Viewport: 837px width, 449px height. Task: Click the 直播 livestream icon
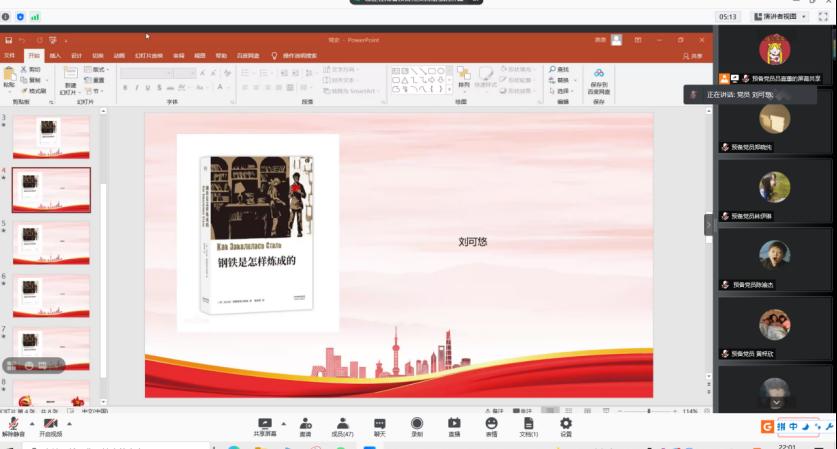pyautogui.click(x=454, y=424)
